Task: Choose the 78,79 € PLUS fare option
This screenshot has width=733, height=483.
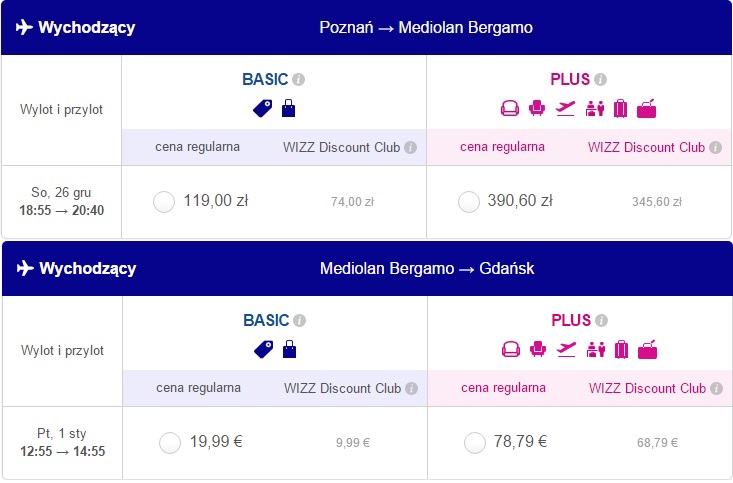Action: pos(475,443)
